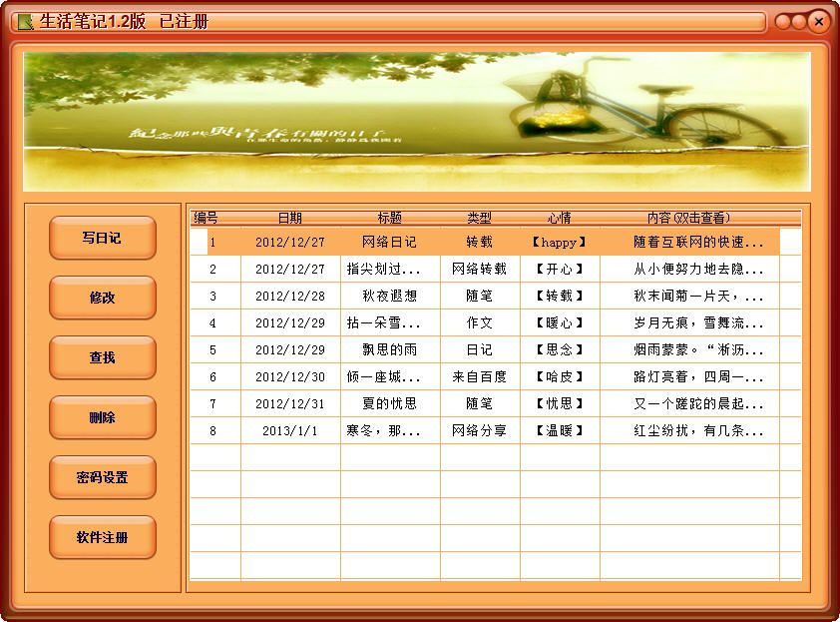Click the 删除 button to delete an entry
The width and height of the screenshot is (840, 622).
click(x=102, y=417)
